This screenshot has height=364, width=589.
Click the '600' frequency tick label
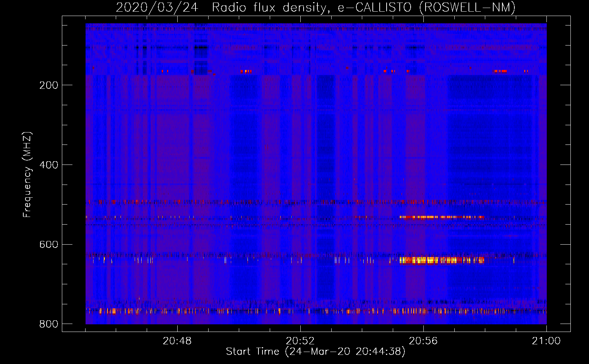[49, 244]
